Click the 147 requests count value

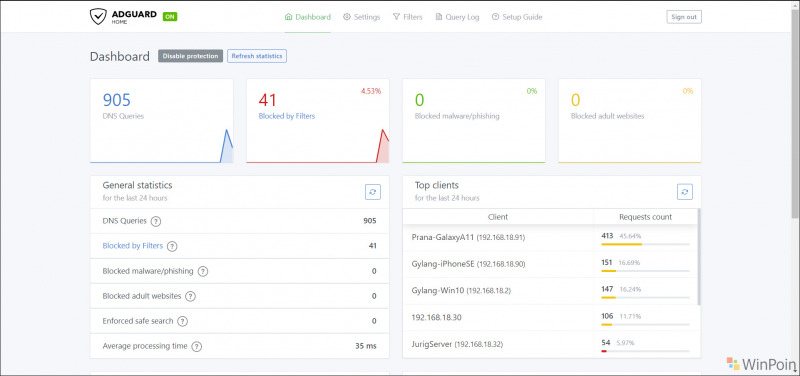point(607,289)
